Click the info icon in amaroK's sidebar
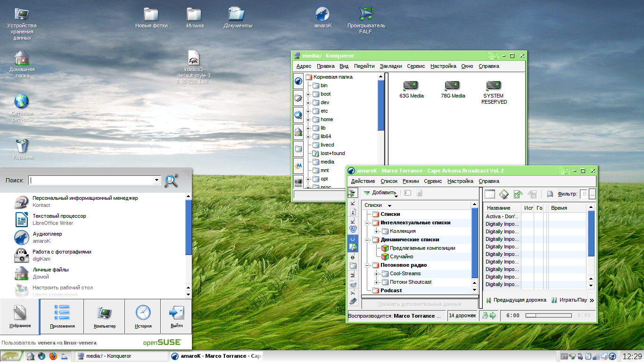This screenshot has width=644, height=362. [x=353, y=212]
